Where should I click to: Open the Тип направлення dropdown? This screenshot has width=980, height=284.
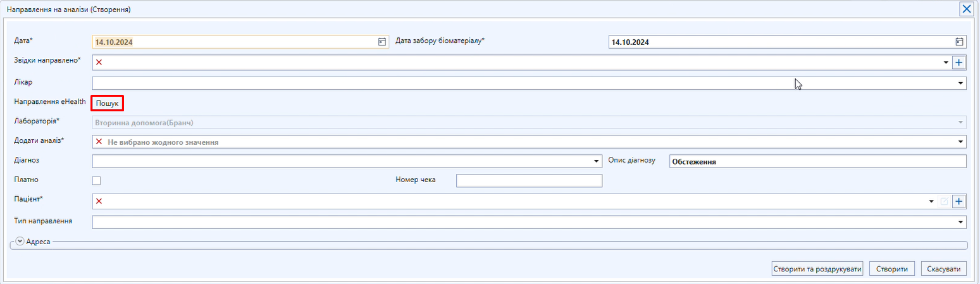961,222
